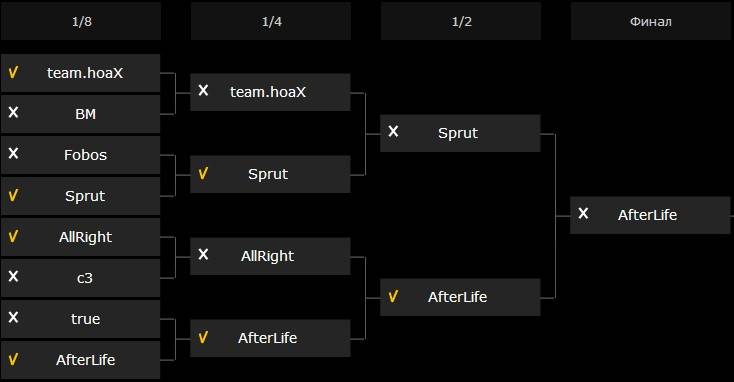Viewport: 734px width, 382px height.
Task: Click AfterLife team name in the 1/4 round
Action: tap(267, 338)
